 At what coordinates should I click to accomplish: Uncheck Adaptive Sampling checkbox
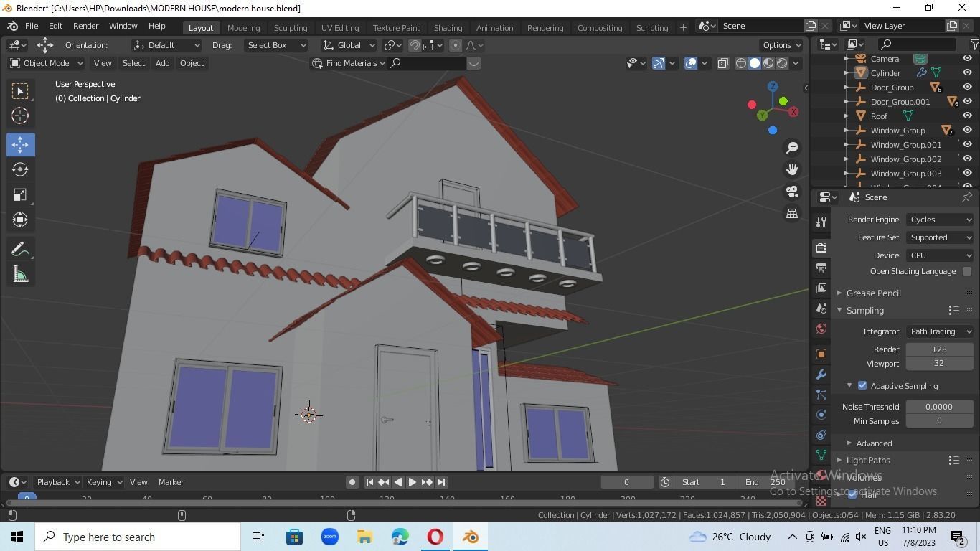(x=862, y=385)
